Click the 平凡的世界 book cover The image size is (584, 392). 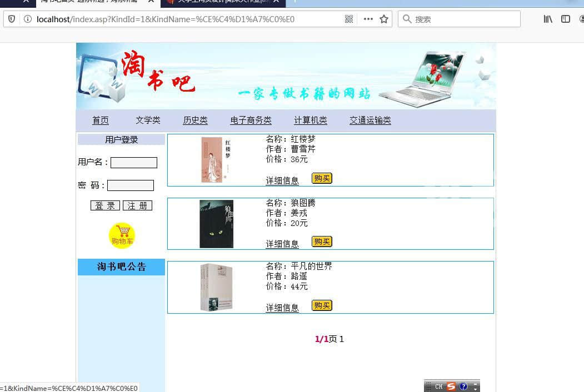point(216,287)
